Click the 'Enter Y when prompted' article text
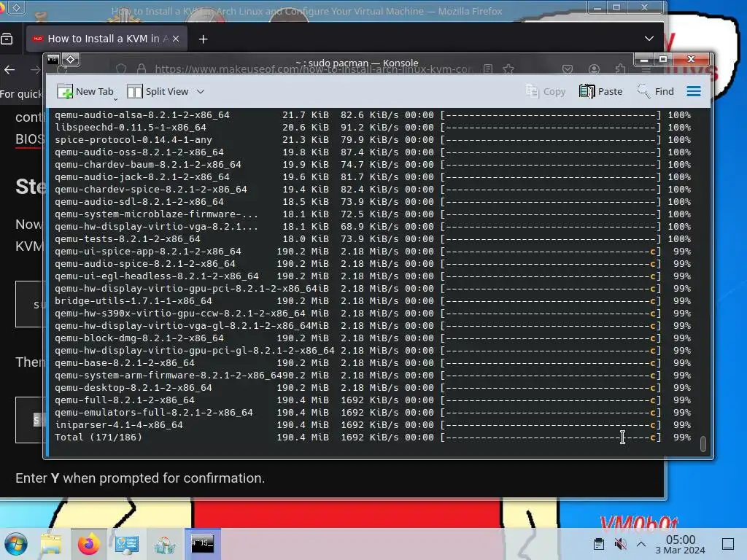 tap(140, 478)
